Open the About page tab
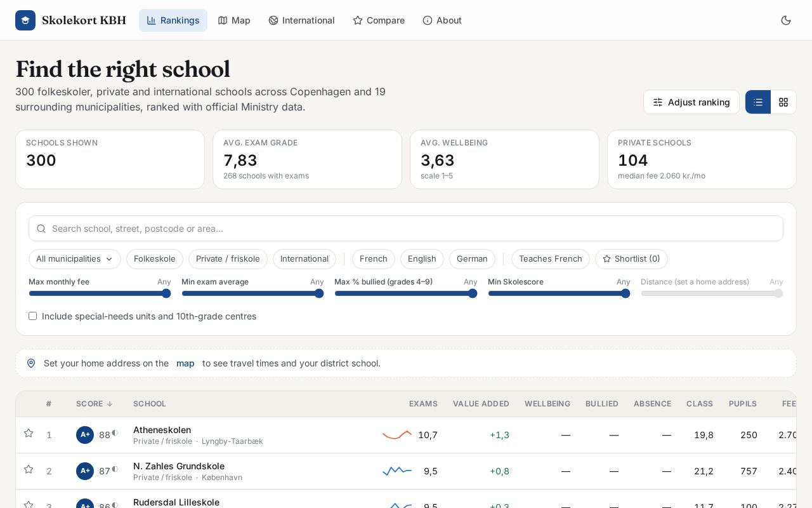 pos(442,20)
